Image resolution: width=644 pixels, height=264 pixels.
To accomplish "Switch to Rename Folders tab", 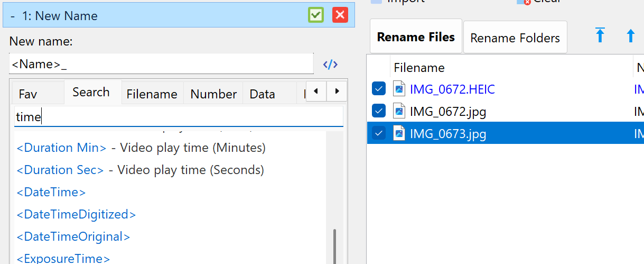I will coord(515,38).
